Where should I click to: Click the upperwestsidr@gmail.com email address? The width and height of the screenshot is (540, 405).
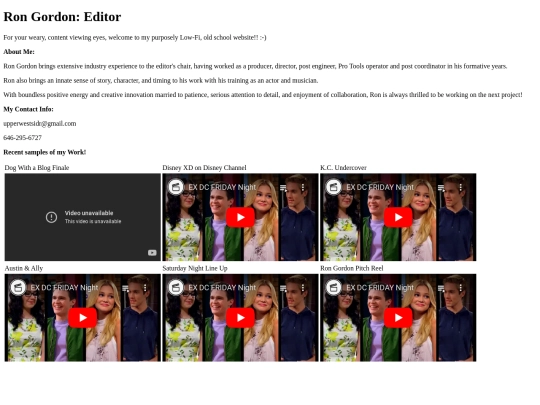tap(40, 123)
